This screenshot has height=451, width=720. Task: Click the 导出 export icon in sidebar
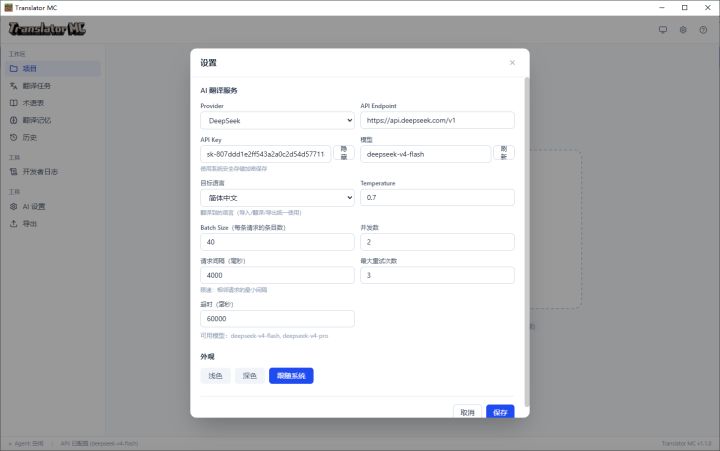click(14, 224)
